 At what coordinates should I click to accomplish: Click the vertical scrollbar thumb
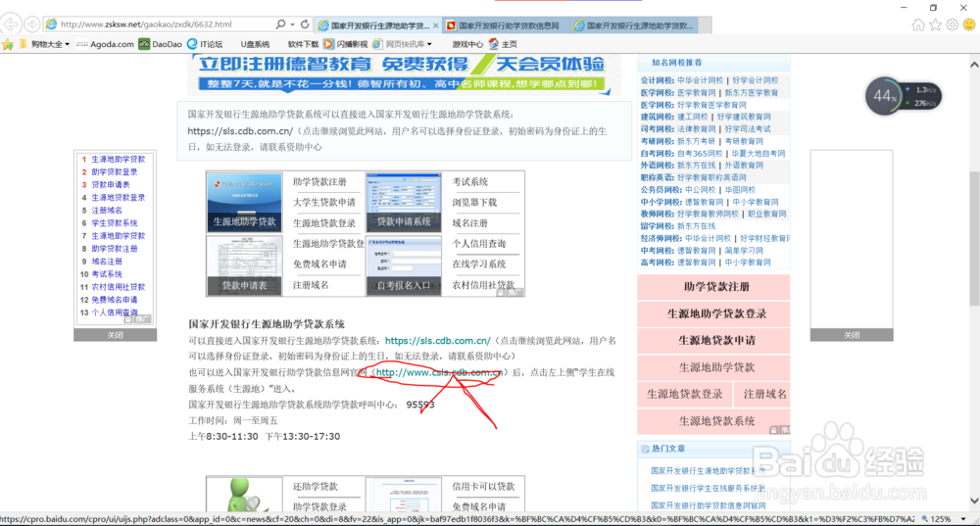974,237
